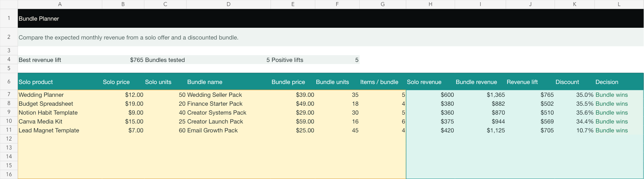The width and height of the screenshot is (644, 179).
Task: Select the Wedding Planner cell
Action: point(60,95)
